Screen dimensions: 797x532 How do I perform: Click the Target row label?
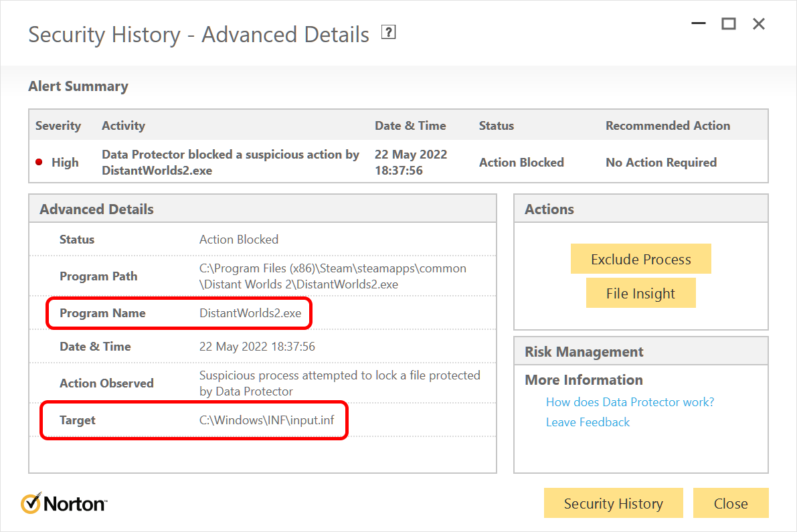(77, 420)
